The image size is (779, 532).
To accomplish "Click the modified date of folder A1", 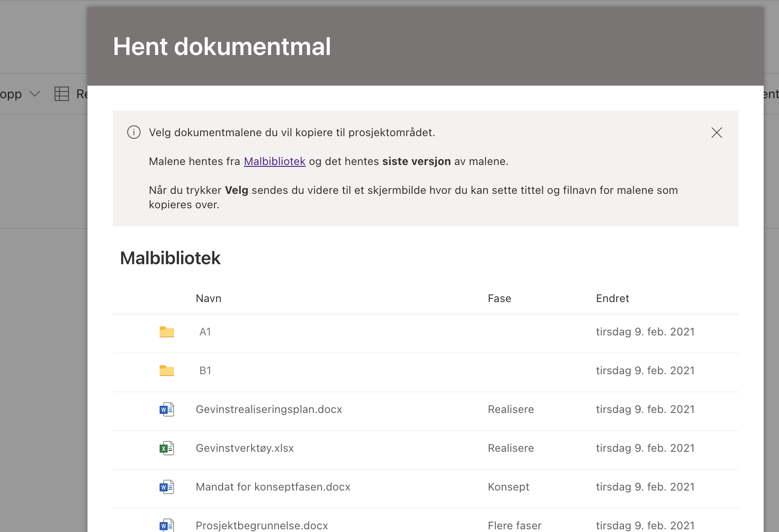I will point(645,332).
